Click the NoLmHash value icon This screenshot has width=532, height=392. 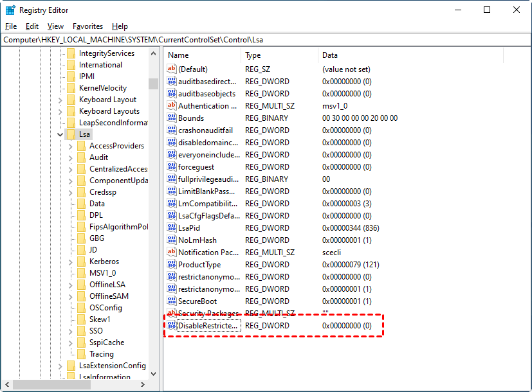coord(172,240)
